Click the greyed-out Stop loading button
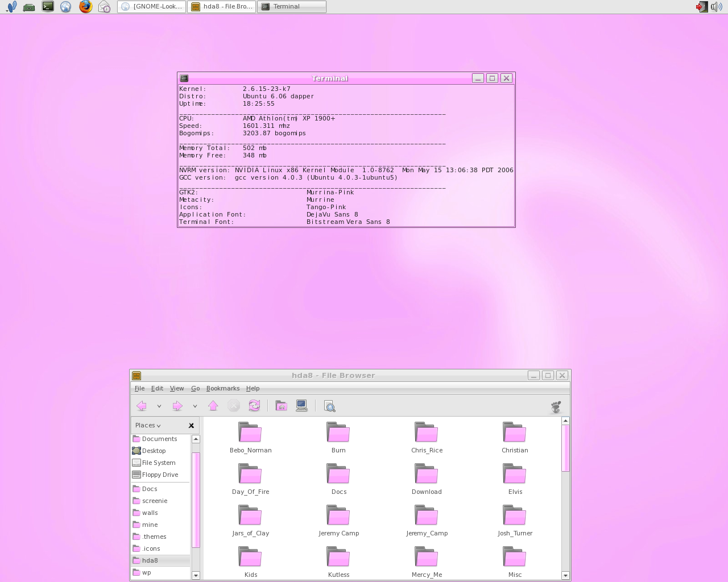 pyautogui.click(x=234, y=406)
